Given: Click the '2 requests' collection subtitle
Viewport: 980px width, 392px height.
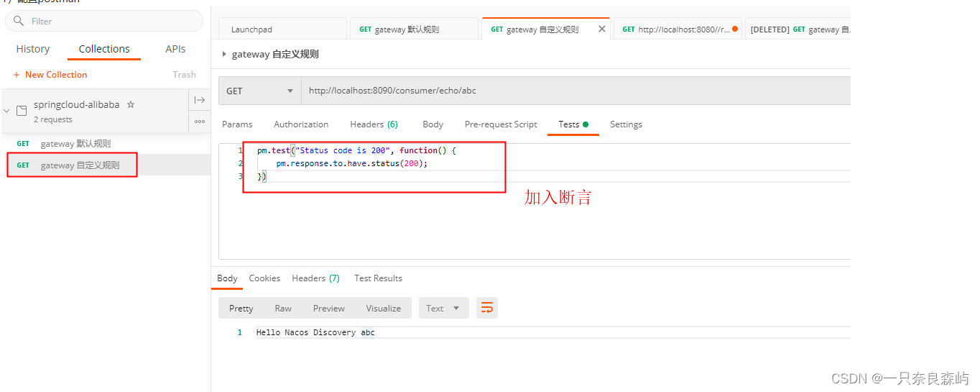Looking at the screenshot, I should (53, 119).
